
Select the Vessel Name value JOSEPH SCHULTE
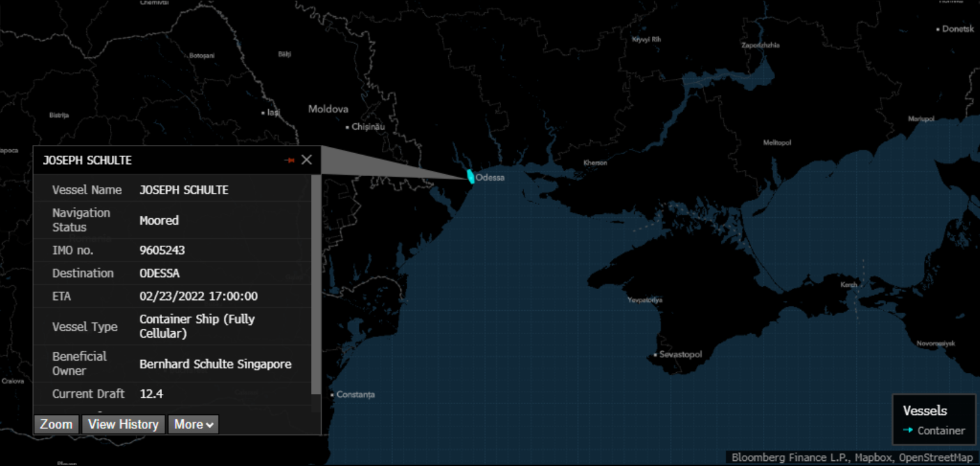[x=184, y=190]
